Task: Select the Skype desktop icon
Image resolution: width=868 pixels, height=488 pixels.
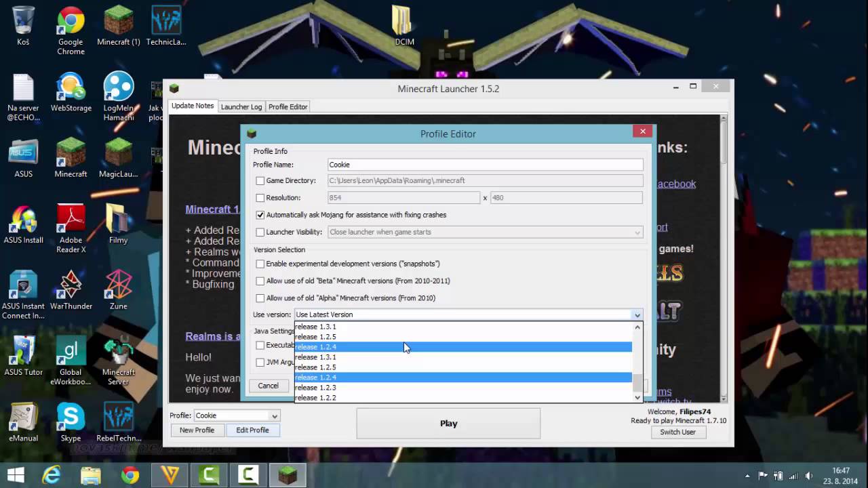Action: click(x=71, y=422)
